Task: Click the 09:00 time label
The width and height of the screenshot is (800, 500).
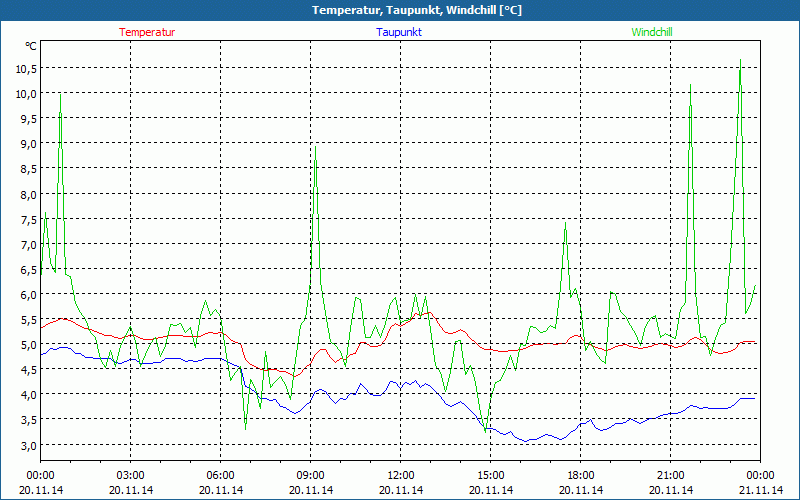Action: pos(311,475)
